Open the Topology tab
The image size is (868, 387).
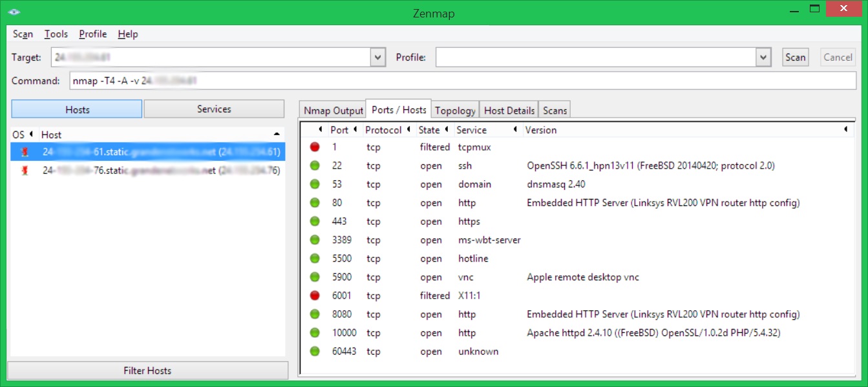(456, 110)
